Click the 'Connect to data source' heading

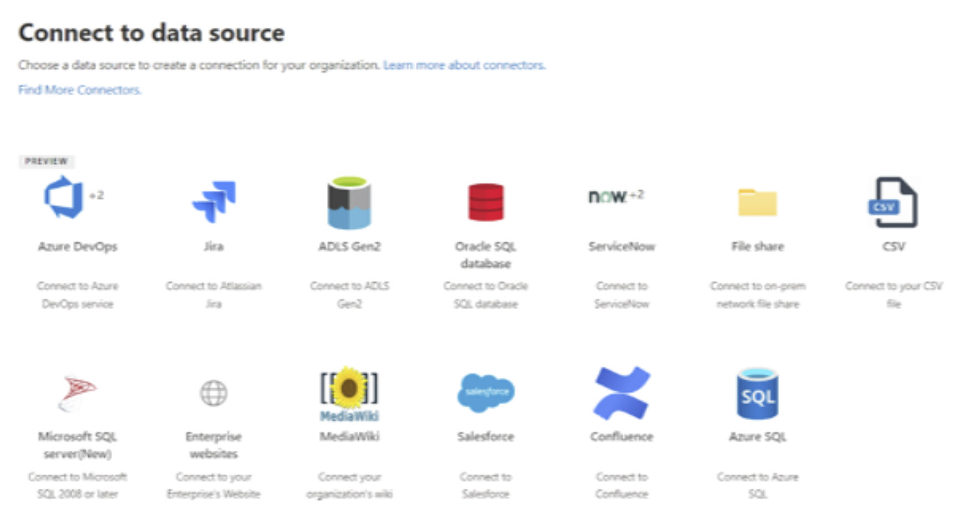coord(152,33)
